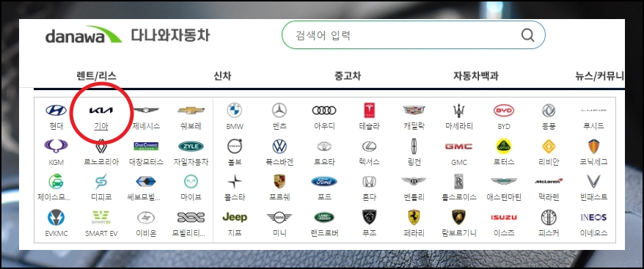
Task: Click the danawa logo
Action: [84, 35]
